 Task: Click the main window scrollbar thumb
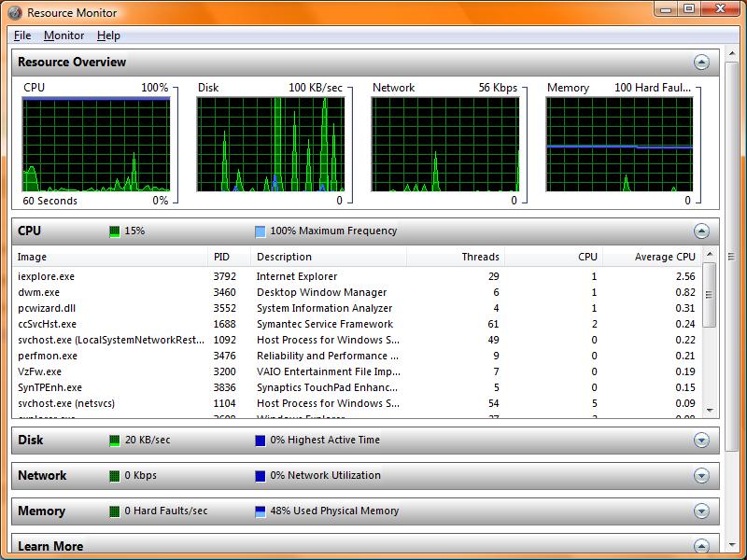(x=732, y=257)
